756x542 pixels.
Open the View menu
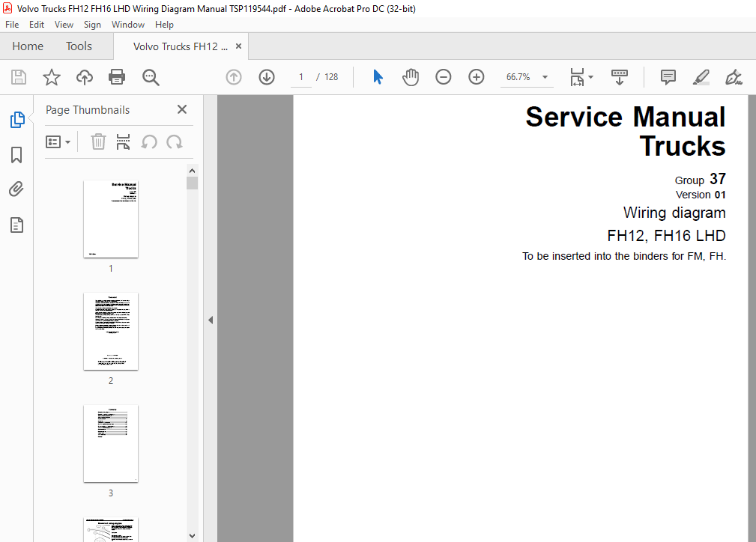point(64,25)
